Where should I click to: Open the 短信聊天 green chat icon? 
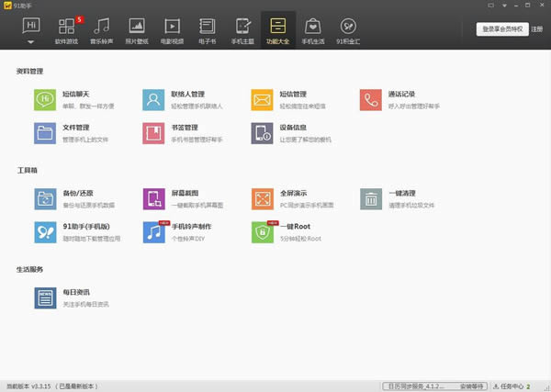point(45,100)
